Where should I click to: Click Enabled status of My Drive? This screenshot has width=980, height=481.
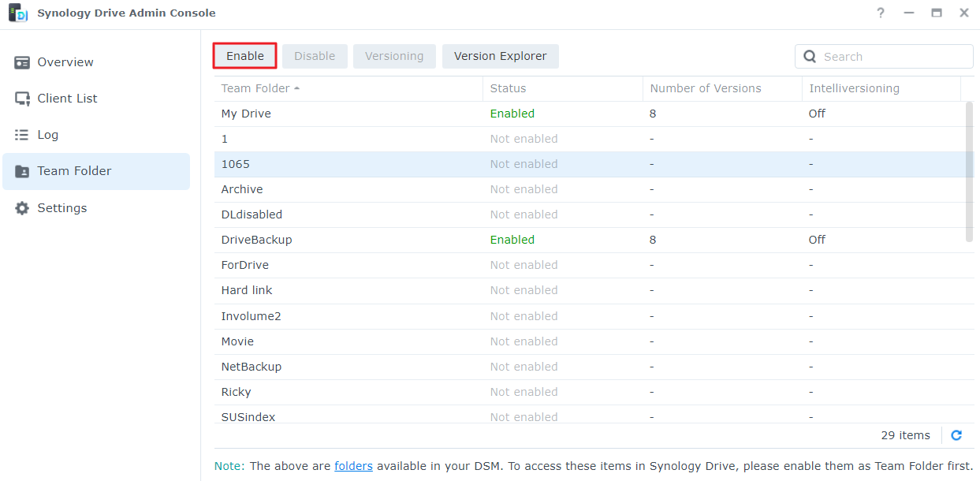coord(512,114)
